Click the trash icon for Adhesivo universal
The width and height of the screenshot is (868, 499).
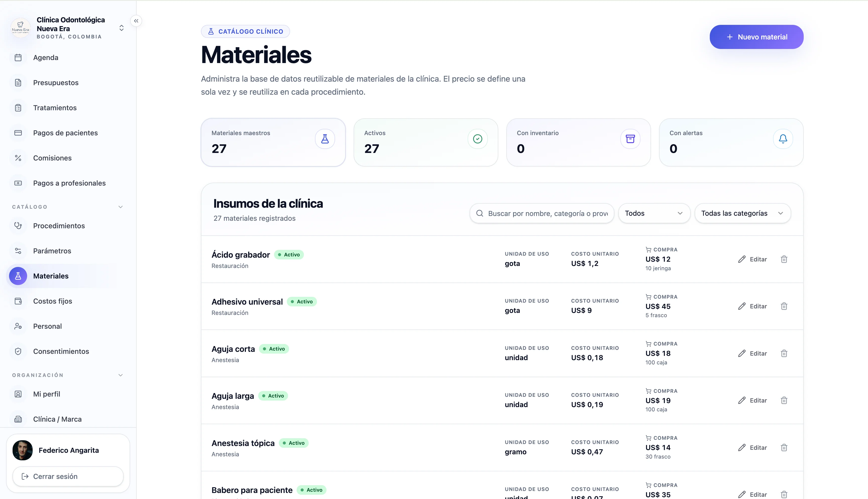(x=784, y=306)
